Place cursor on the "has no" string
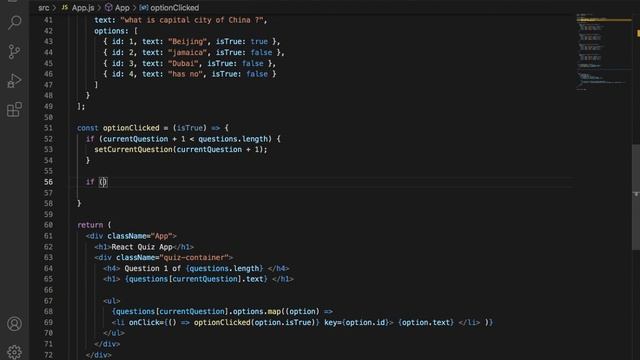 (x=185, y=74)
